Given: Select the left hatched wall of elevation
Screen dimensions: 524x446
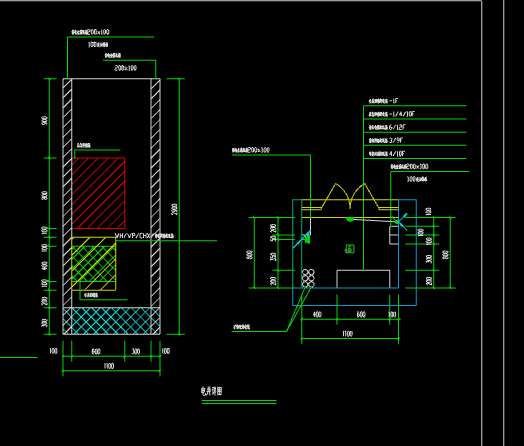Looking at the screenshot, I should coord(67,193).
